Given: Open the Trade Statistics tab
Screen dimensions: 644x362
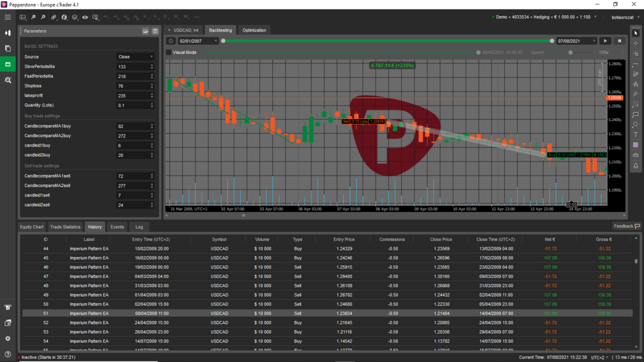Looking at the screenshot, I should [x=65, y=227].
